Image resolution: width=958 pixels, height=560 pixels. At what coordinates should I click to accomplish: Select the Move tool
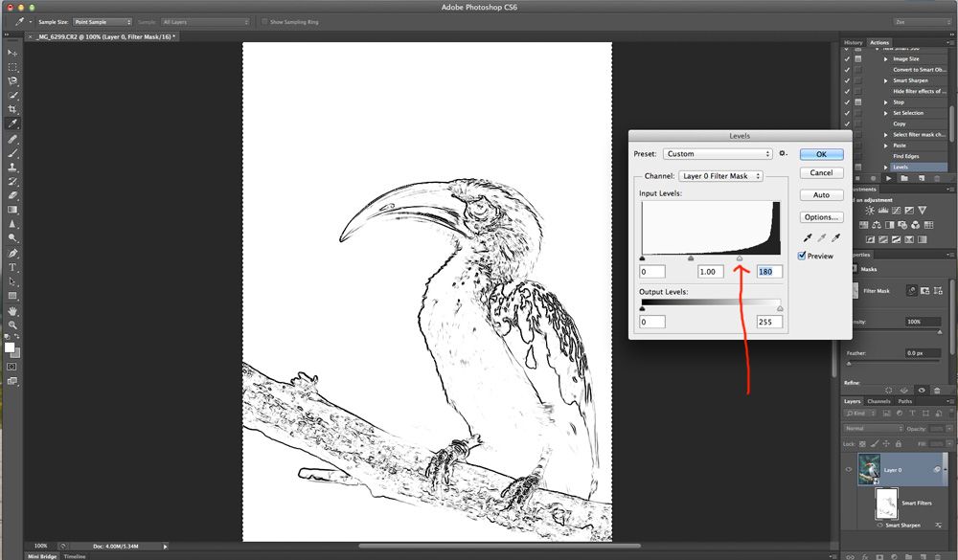[x=12, y=53]
